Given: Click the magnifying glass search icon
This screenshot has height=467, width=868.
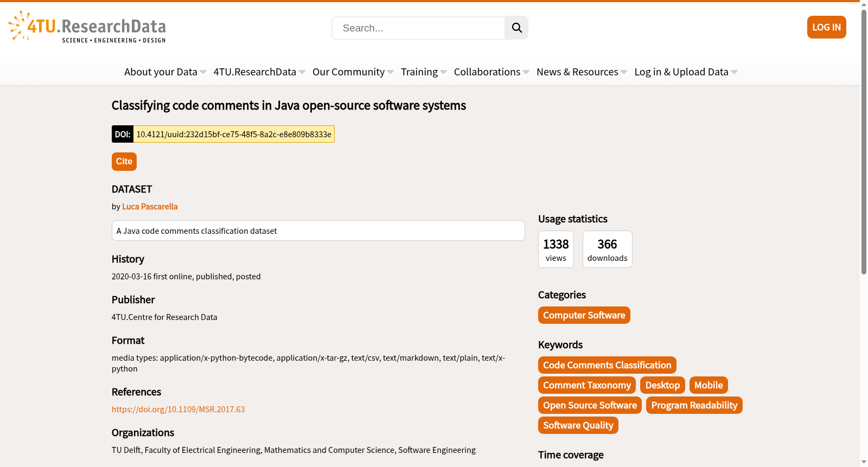Looking at the screenshot, I should [516, 28].
